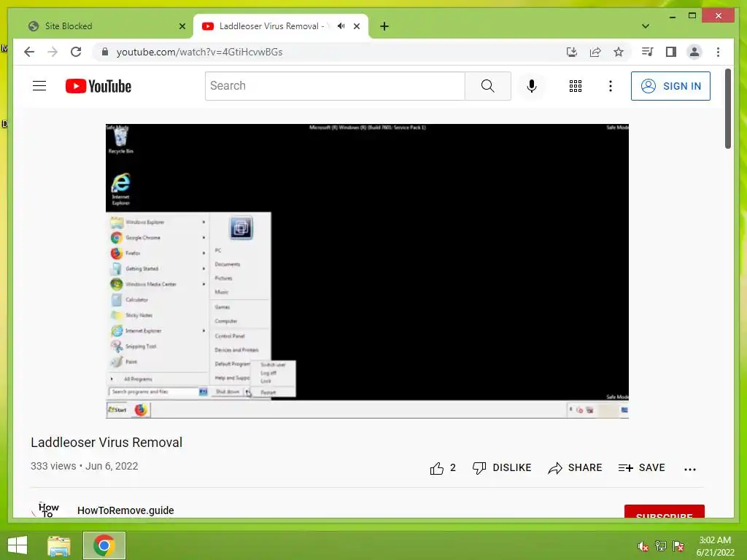Open media controls in Chrome toolbar

[x=648, y=52]
